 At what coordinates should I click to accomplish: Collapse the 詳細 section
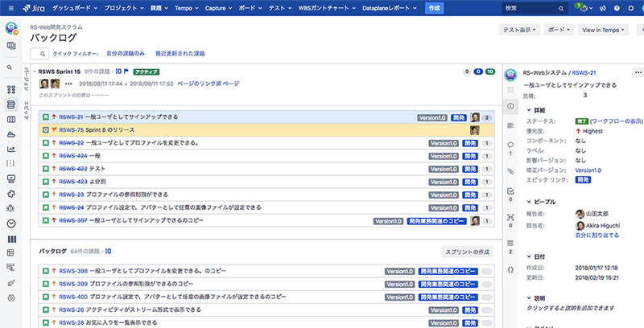(x=529, y=110)
